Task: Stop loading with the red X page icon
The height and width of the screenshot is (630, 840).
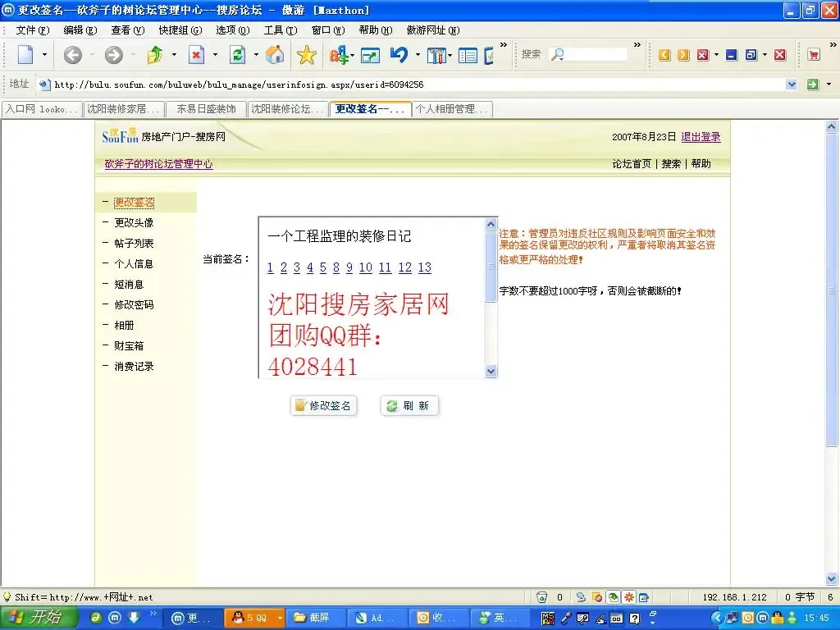Action: click(196, 55)
